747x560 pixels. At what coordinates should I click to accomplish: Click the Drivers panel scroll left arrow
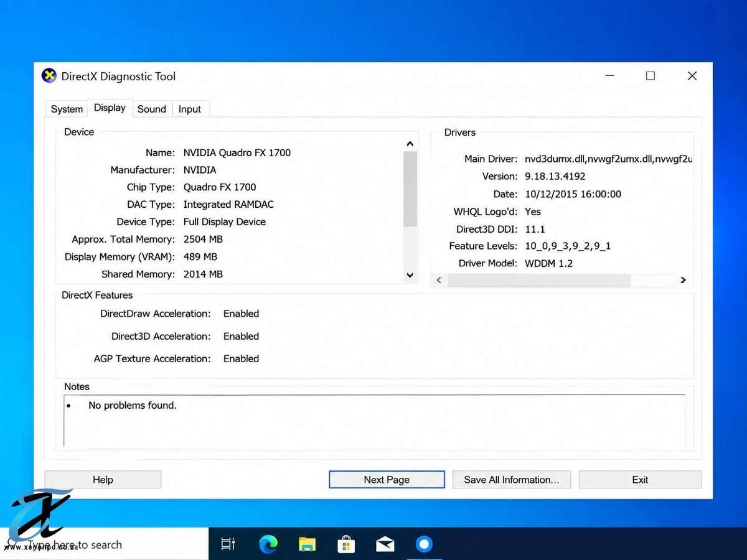click(439, 280)
